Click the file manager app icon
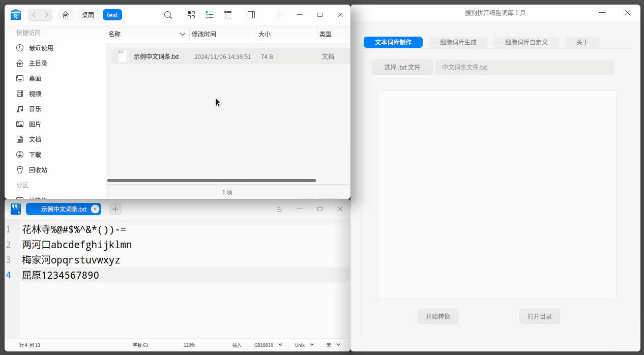 pos(16,15)
